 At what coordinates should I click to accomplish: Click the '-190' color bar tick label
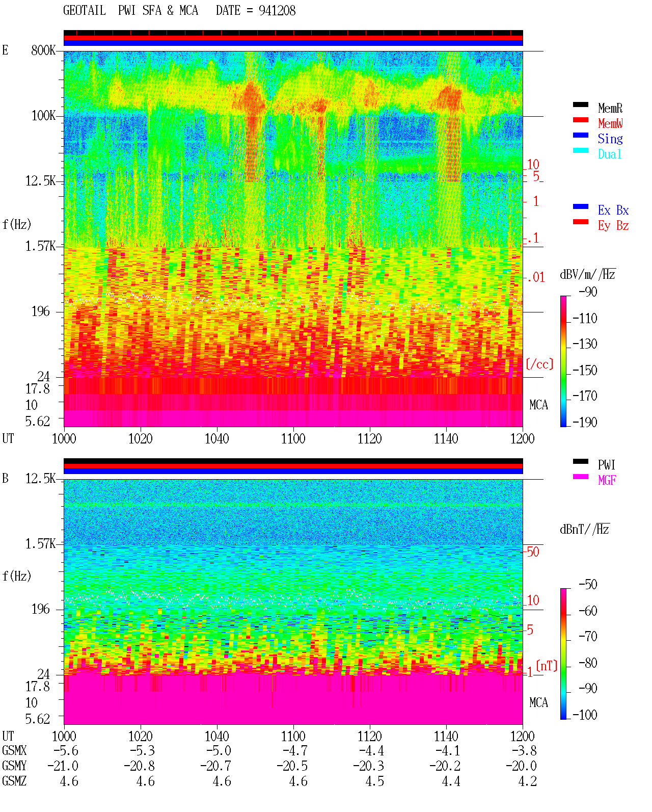585,422
